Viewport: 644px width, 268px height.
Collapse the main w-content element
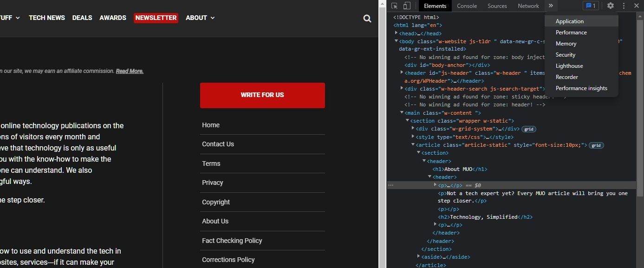pyautogui.click(x=402, y=113)
